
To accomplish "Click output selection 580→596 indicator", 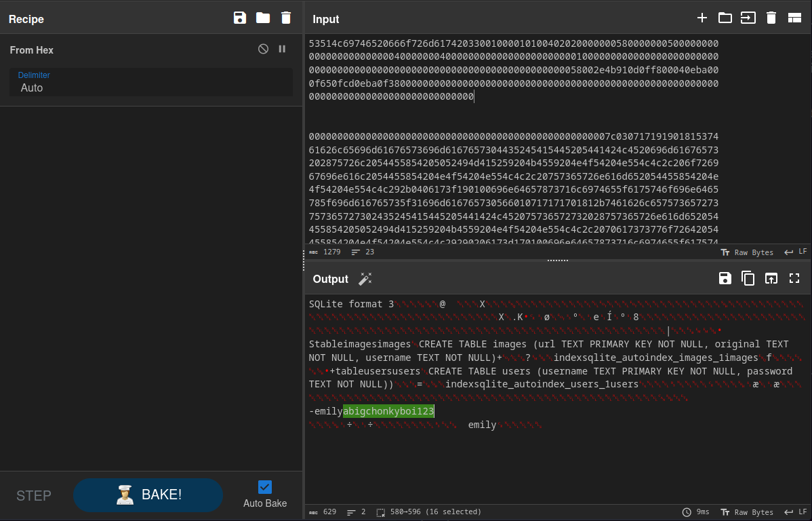I will [x=429, y=512].
